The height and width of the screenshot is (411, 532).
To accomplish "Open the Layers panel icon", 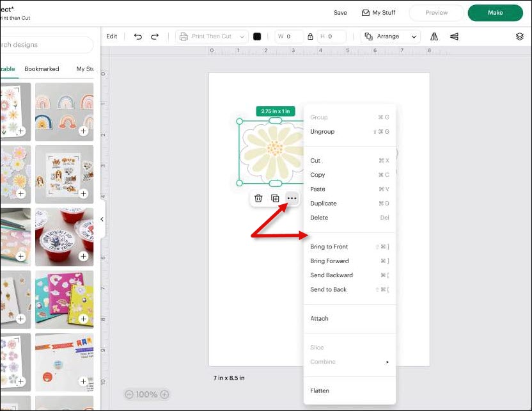I will tap(520, 36).
